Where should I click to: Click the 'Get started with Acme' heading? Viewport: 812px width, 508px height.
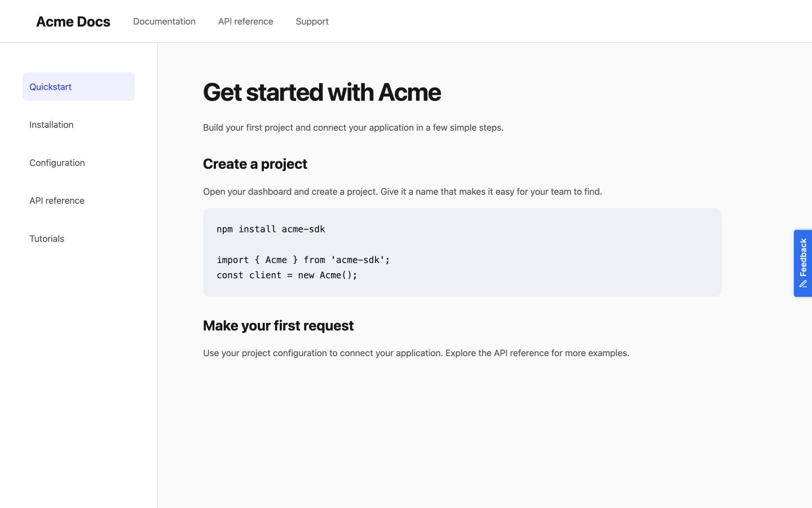pyautogui.click(x=322, y=92)
